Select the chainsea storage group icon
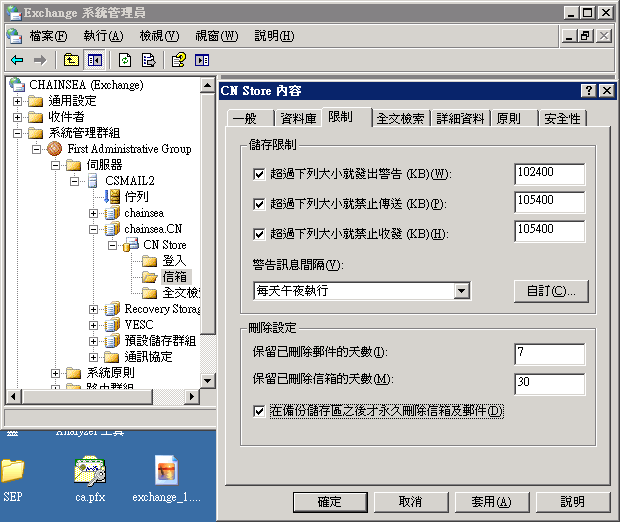Image resolution: width=620 pixels, height=522 pixels. point(112,213)
